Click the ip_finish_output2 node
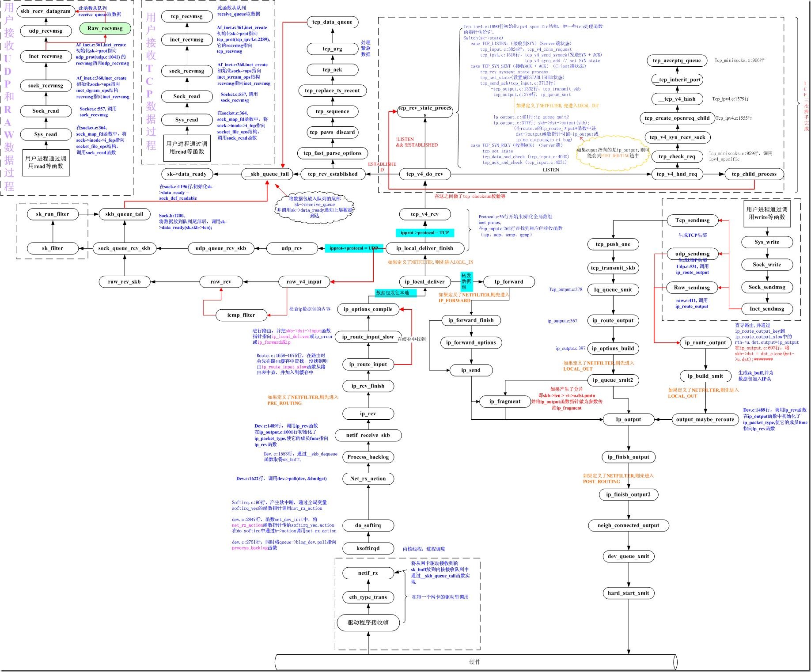Screen dimensions: 811x672 click(628, 494)
